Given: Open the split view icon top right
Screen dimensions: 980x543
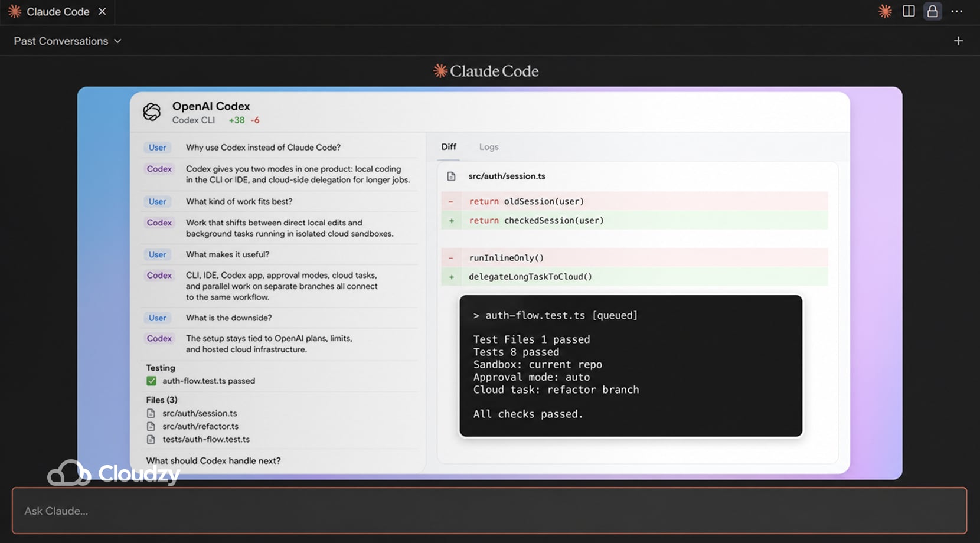Looking at the screenshot, I should coord(908,11).
